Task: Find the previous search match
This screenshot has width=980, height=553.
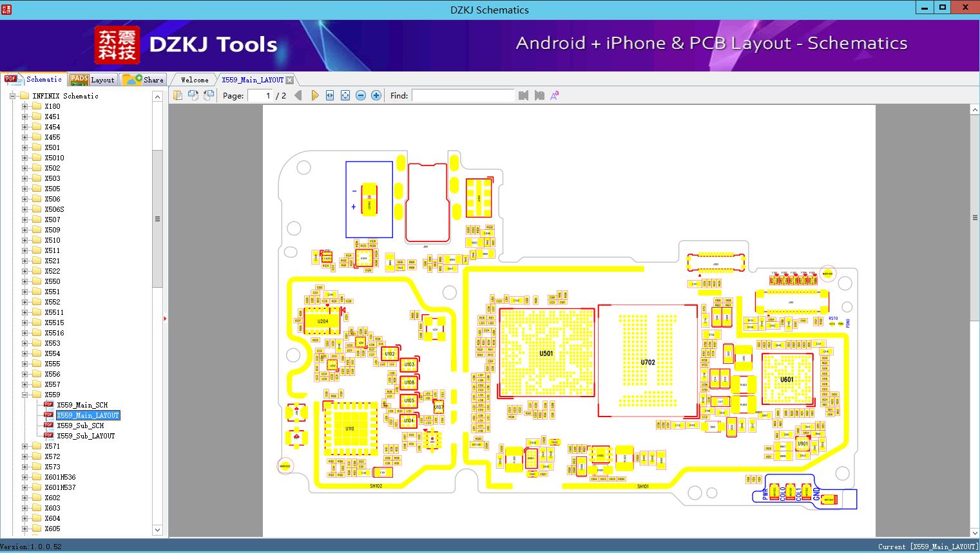Action: (523, 95)
